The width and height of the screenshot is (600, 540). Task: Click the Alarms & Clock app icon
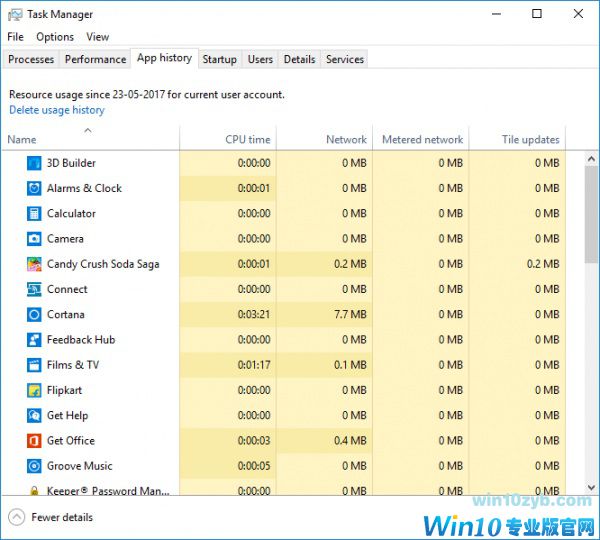34,188
